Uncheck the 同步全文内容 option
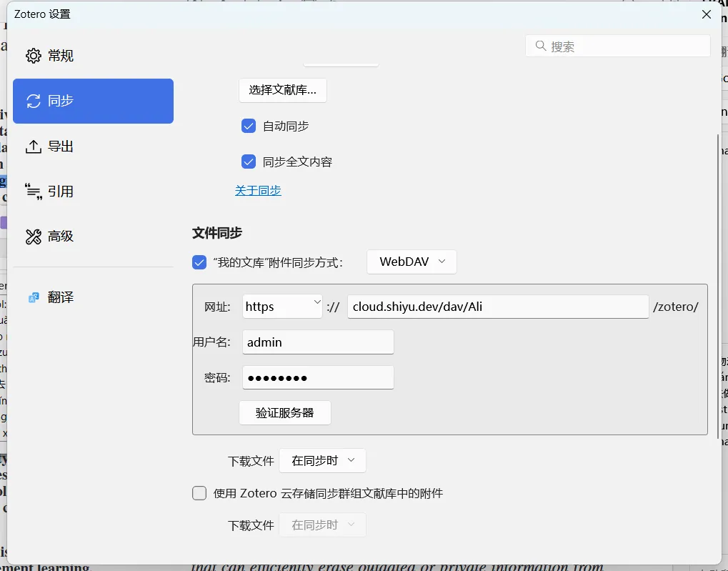The height and width of the screenshot is (571, 728). coord(249,162)
